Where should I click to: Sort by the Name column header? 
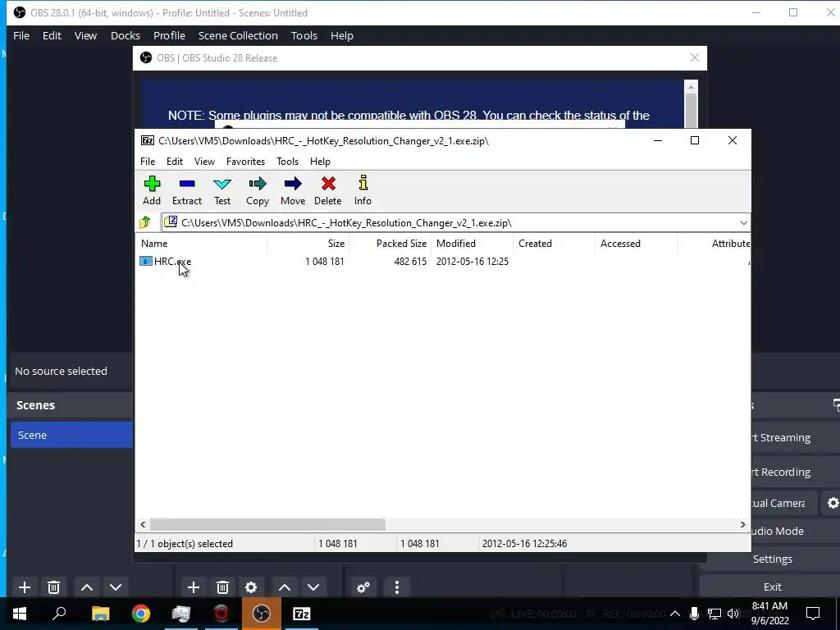pos(203,243)
